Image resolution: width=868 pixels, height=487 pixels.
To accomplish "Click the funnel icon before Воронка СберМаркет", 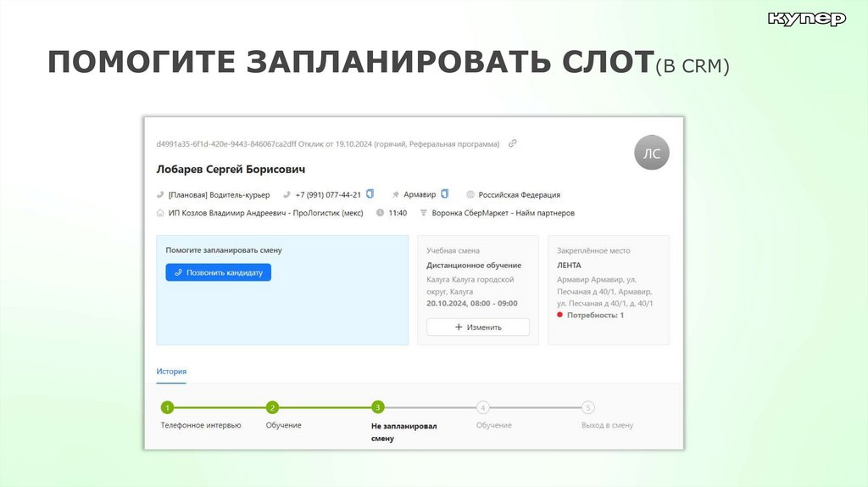I will [424, 213].
